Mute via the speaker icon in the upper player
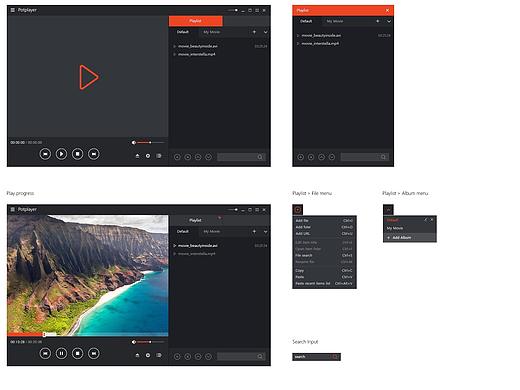Viewport: 520px width, 390px height. [134, 143]
